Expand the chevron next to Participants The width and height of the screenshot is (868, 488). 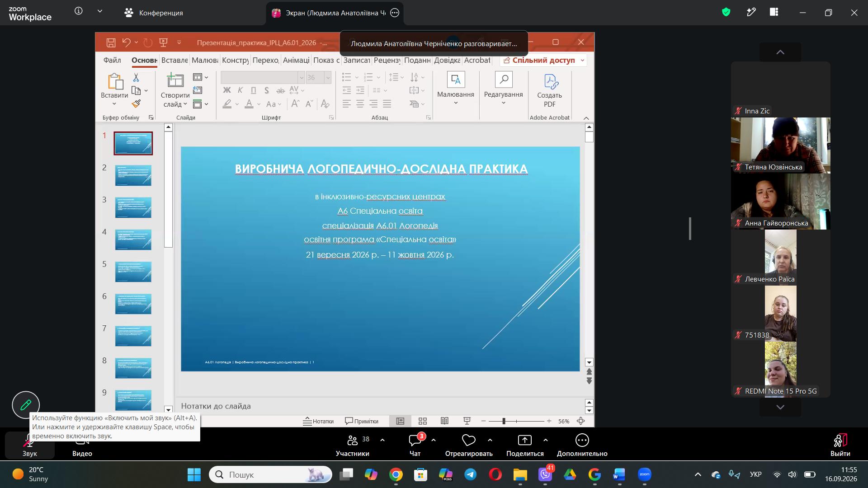tap(382, 440)
